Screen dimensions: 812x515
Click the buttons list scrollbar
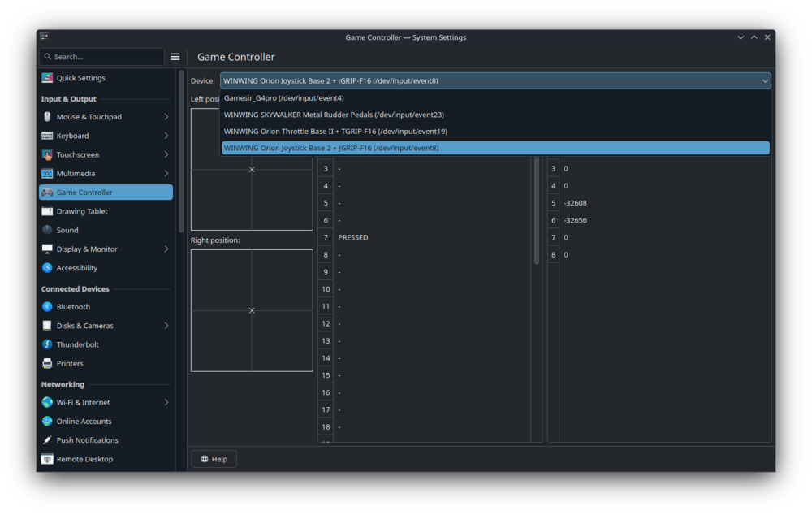537,210
